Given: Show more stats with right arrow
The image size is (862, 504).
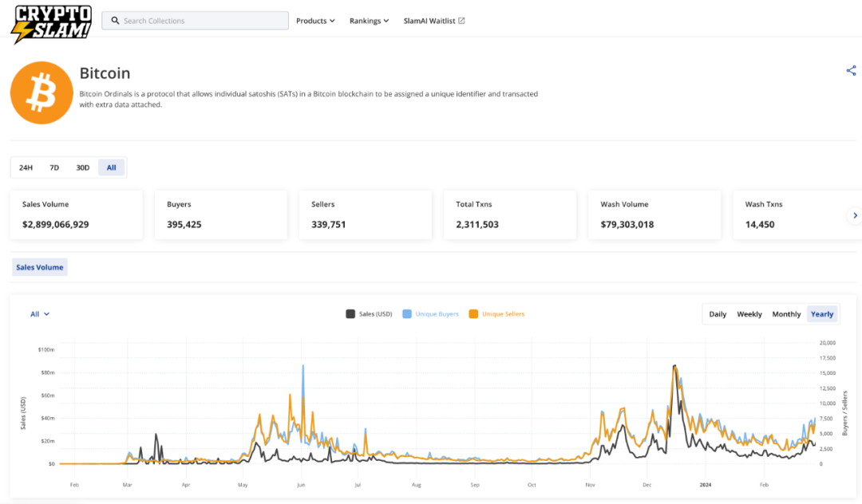Looking at the screenshot, I should 855,215.
